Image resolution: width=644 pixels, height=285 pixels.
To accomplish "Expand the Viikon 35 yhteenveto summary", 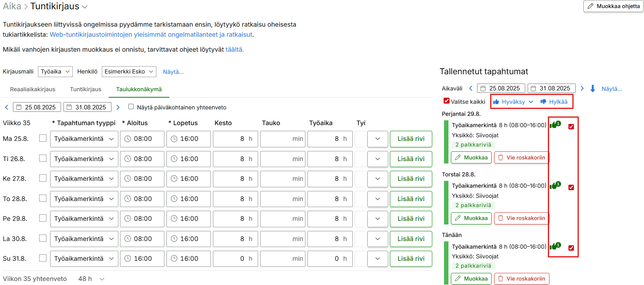I will coord(102,279).
